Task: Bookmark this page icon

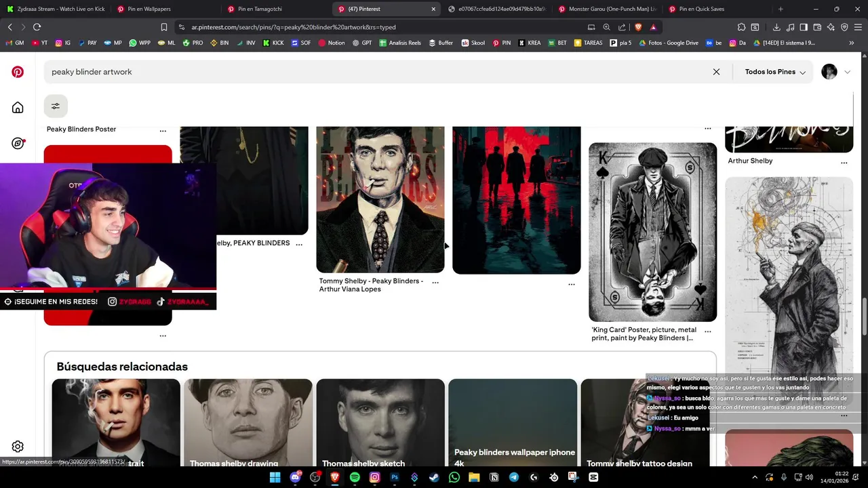Action: pos(163,27)
